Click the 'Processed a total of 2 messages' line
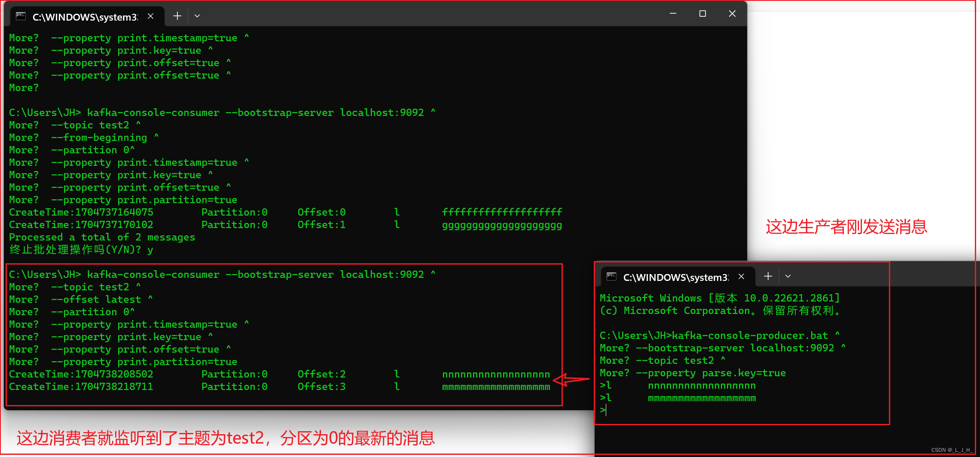Screen dimensions: 980x457 (x=102, y=237)
